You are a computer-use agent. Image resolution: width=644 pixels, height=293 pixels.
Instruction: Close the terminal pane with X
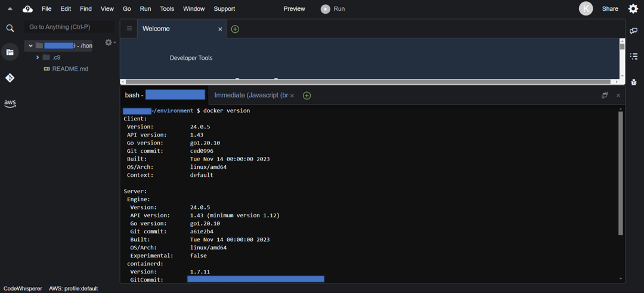pyautogui.click(x=618, y=95)
